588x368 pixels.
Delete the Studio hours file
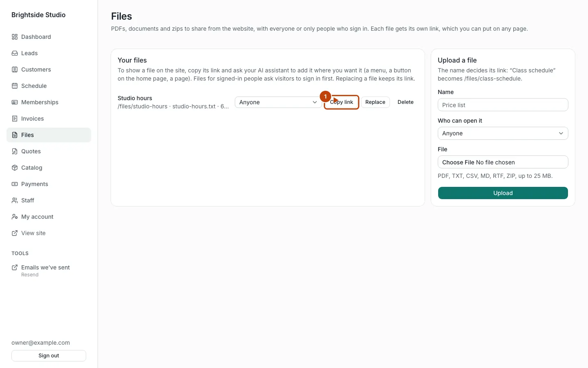405,102
